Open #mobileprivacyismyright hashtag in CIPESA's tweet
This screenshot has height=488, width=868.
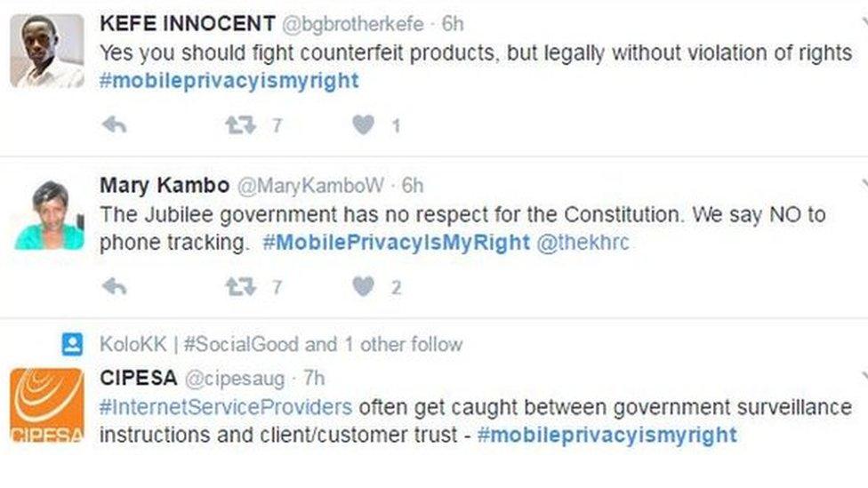coord(607,435)
